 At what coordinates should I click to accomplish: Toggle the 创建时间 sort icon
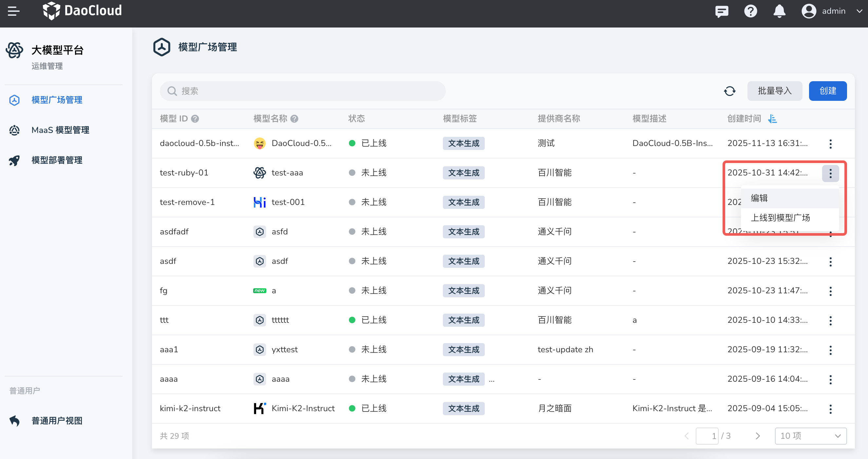click(x=773, y=119)
